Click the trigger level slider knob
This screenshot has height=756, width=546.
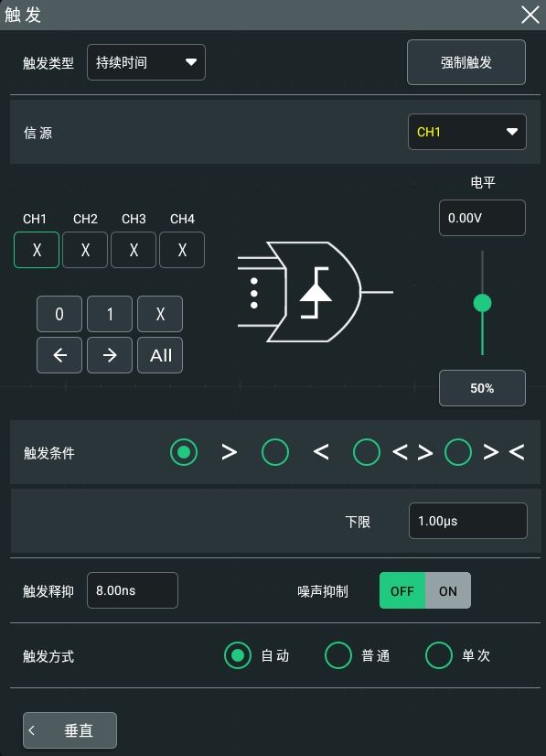coord(482,303)
